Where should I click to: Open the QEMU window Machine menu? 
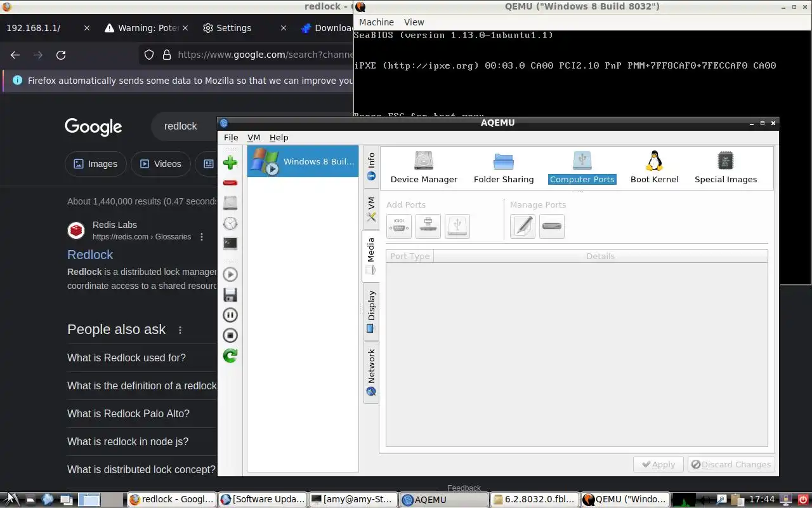tap(376, 22)
